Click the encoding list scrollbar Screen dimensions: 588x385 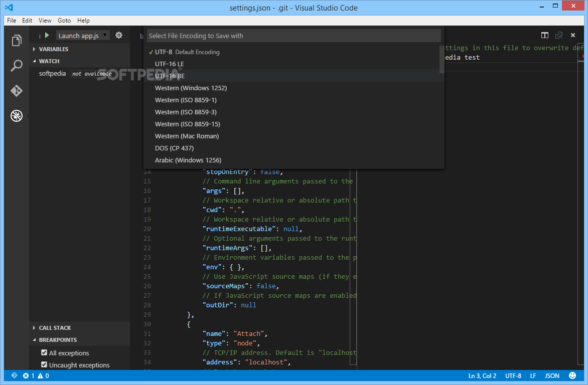click(442, 59)
